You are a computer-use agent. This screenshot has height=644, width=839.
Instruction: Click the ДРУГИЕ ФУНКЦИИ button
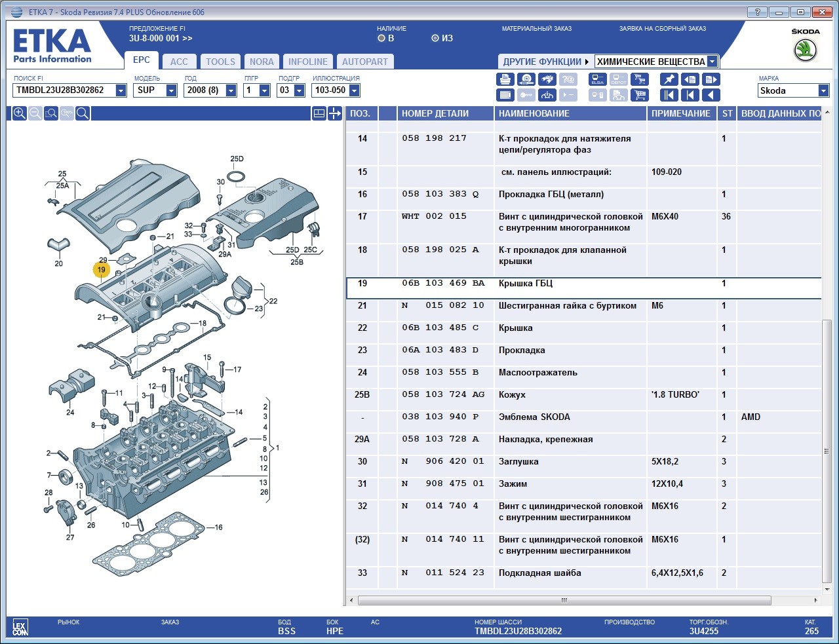(x=545, y=62)
